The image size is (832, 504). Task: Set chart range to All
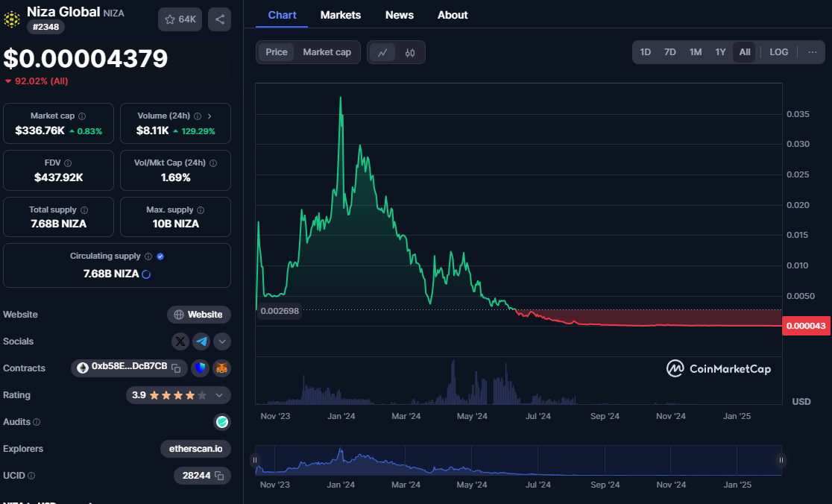745,52
